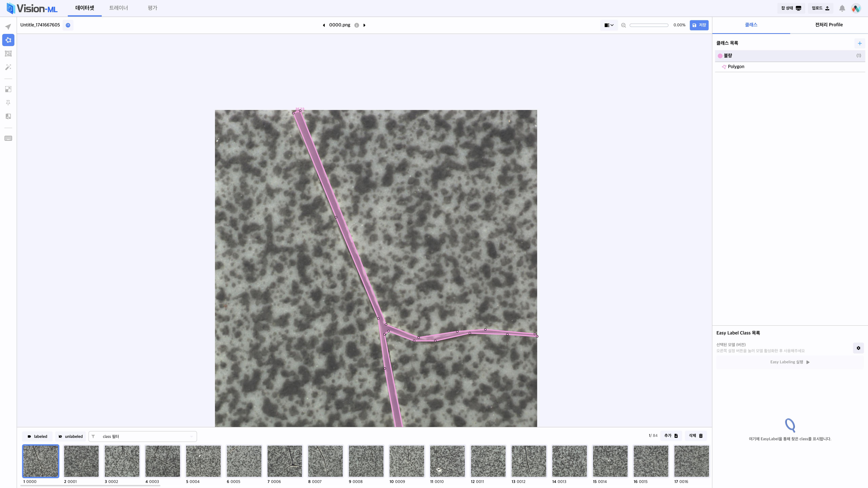This screenshot has height=488, width=868.
Task: Open the notifications bell
Action: click(842, 8)
